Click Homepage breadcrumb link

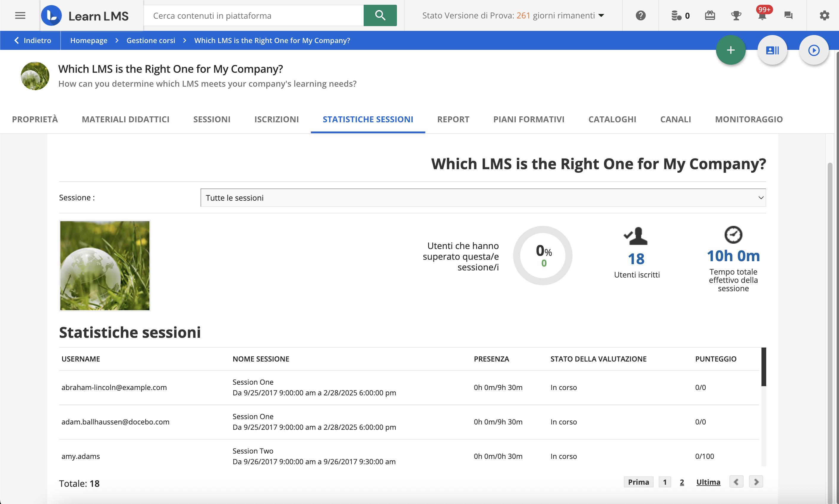coord(89,40)
